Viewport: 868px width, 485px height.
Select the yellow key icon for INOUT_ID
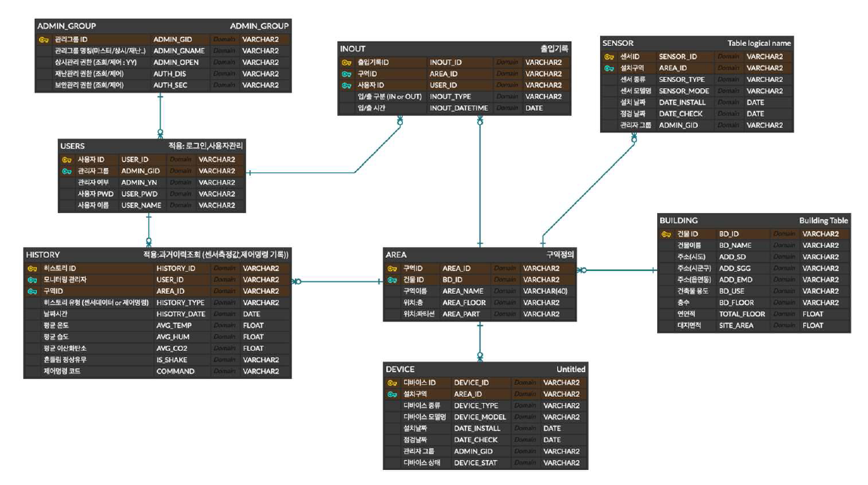tap(346, 63)
